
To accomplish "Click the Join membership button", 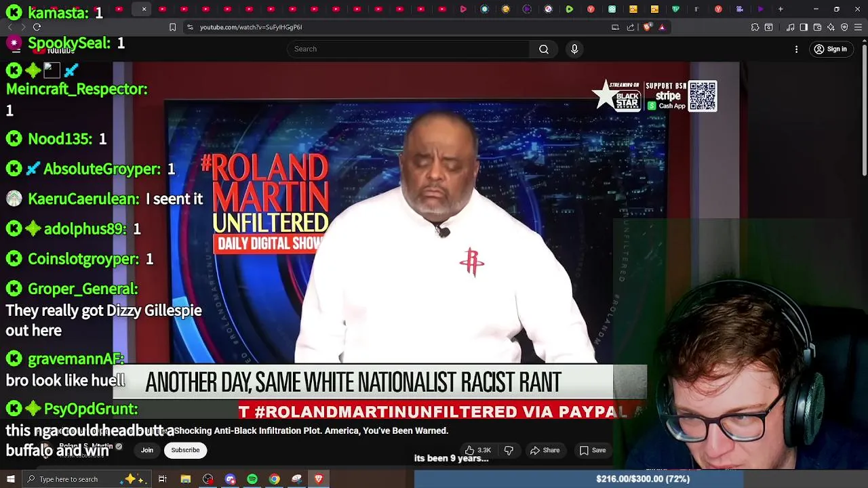I will tap(146, 450).
